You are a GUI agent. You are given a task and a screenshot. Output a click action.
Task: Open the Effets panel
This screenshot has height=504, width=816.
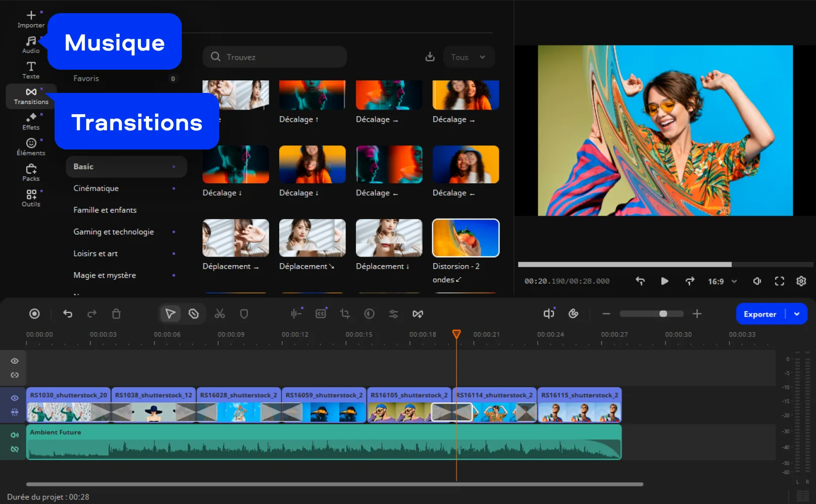31,121
